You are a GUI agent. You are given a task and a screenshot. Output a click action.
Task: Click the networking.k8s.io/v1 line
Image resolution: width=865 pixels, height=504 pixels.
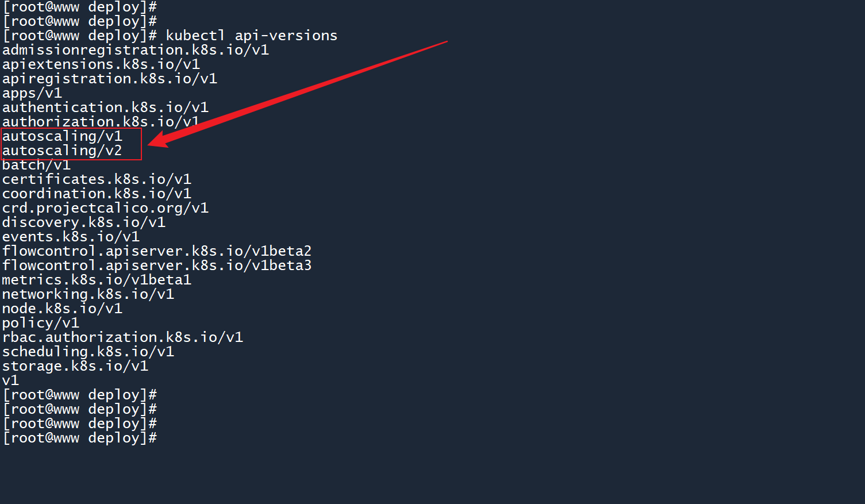click(88, 294)
